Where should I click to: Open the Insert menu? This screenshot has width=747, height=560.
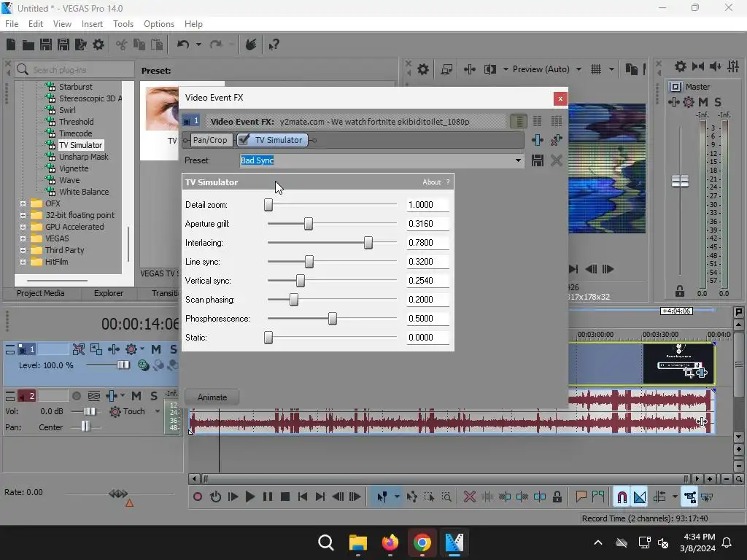coord(92,24)
